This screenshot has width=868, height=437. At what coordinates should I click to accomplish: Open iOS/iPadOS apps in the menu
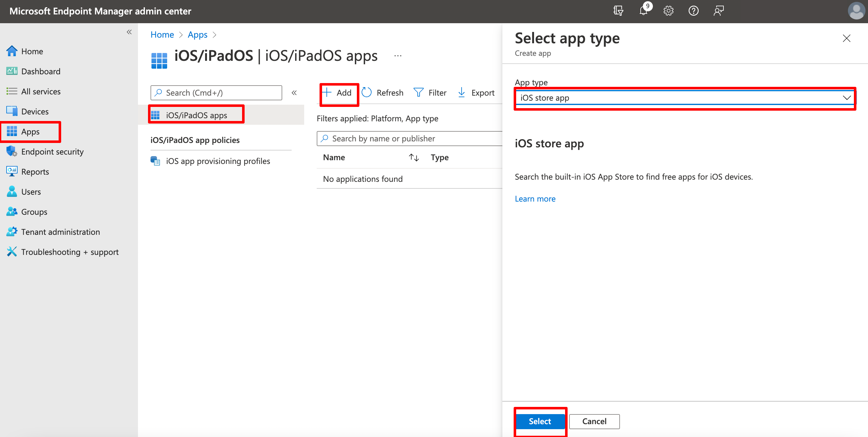[196, 115]
